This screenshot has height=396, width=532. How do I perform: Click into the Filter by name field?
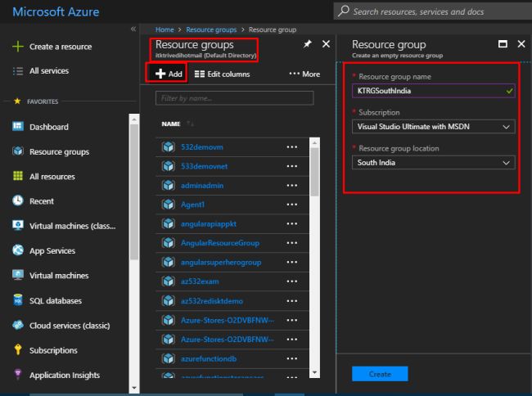pos(234,98)
